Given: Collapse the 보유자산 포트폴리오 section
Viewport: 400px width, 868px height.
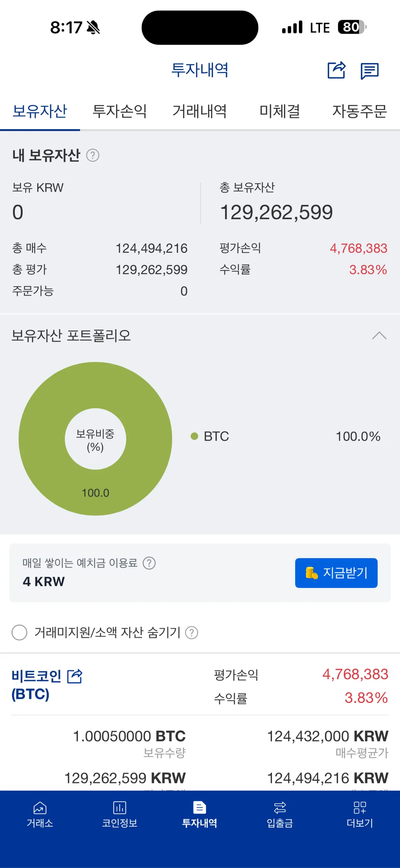Looking at the screenshot, I should tap(379, 336).
